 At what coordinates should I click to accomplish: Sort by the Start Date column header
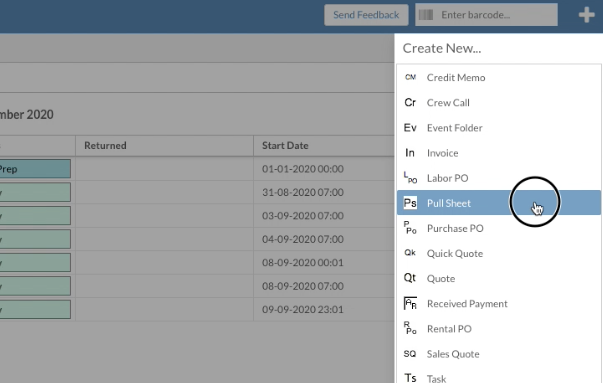tap(285, 145)
